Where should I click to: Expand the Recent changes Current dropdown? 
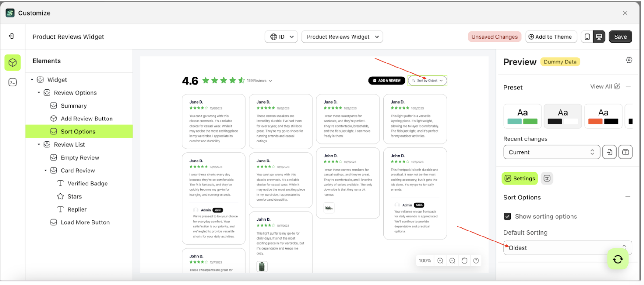point(551,152)
